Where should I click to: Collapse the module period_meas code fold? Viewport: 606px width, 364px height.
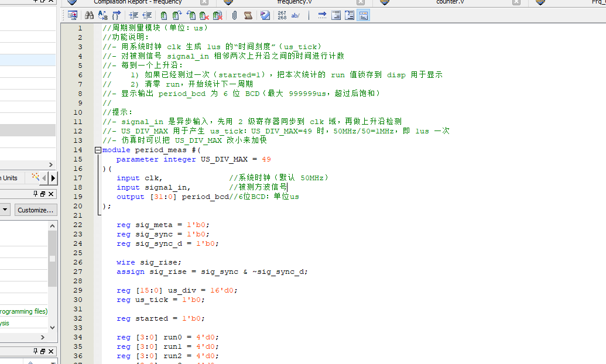pos(98,150)
